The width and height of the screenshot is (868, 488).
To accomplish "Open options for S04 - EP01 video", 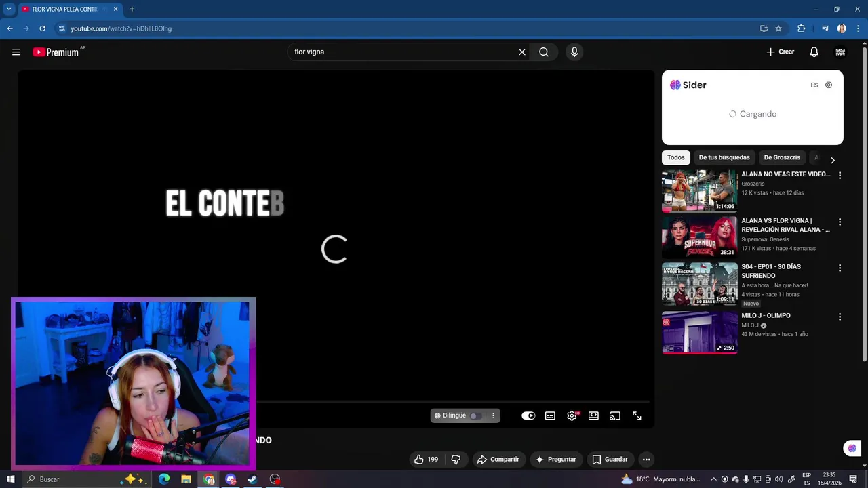I will (840, 268).
